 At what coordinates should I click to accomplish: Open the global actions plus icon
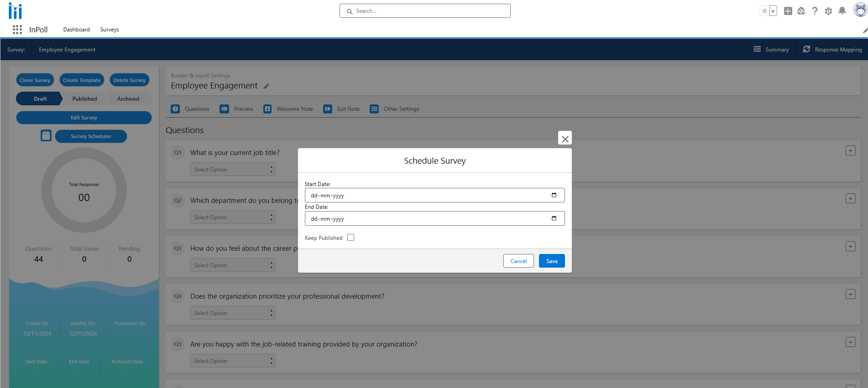(x=788, y=11)
